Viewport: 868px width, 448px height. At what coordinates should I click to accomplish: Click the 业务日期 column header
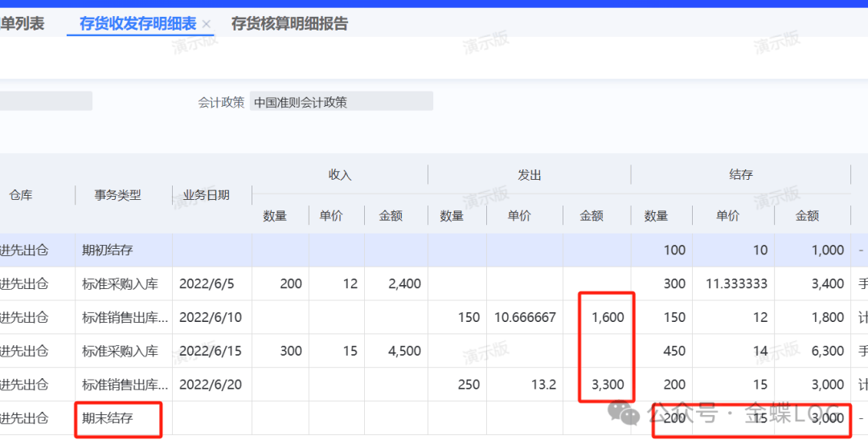pyautogui.click(x=207, y=195)
